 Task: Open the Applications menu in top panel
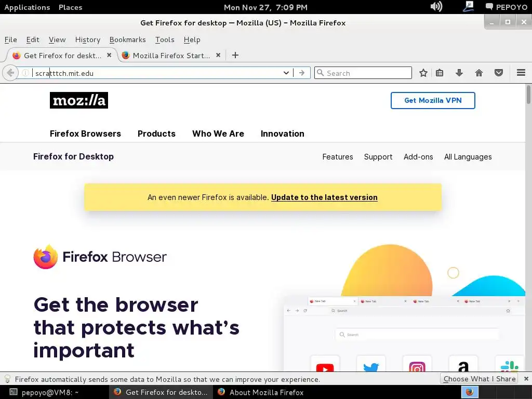pos(27,7)
